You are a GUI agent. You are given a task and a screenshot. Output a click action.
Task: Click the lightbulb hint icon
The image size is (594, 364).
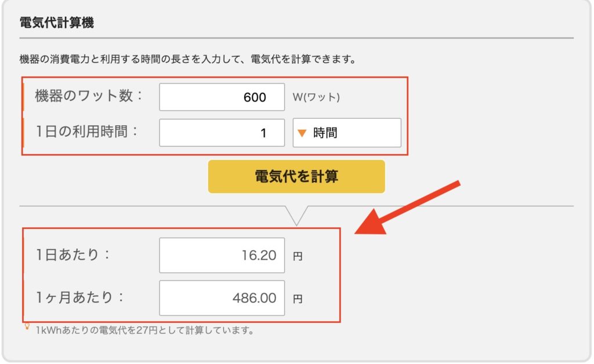point(27,328)
